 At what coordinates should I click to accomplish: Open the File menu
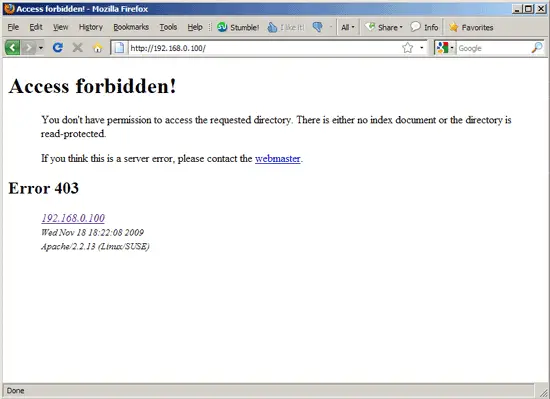pyautogui.click(x=13, y=27)
